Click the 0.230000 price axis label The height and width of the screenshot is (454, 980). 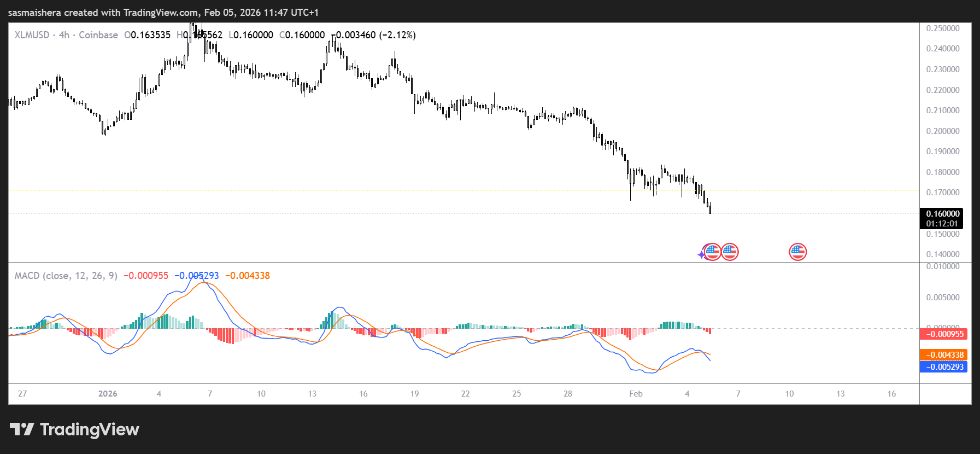tap(943, 69)
